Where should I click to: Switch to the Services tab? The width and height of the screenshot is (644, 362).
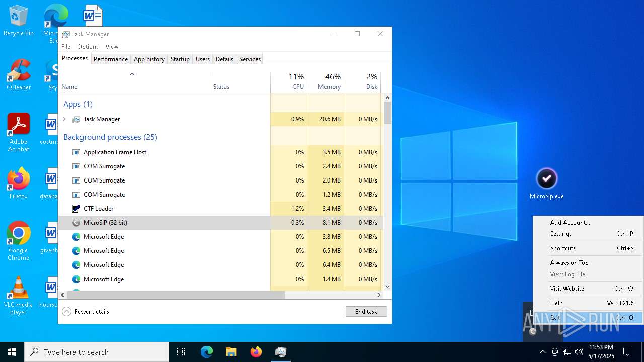pos(250,59)
